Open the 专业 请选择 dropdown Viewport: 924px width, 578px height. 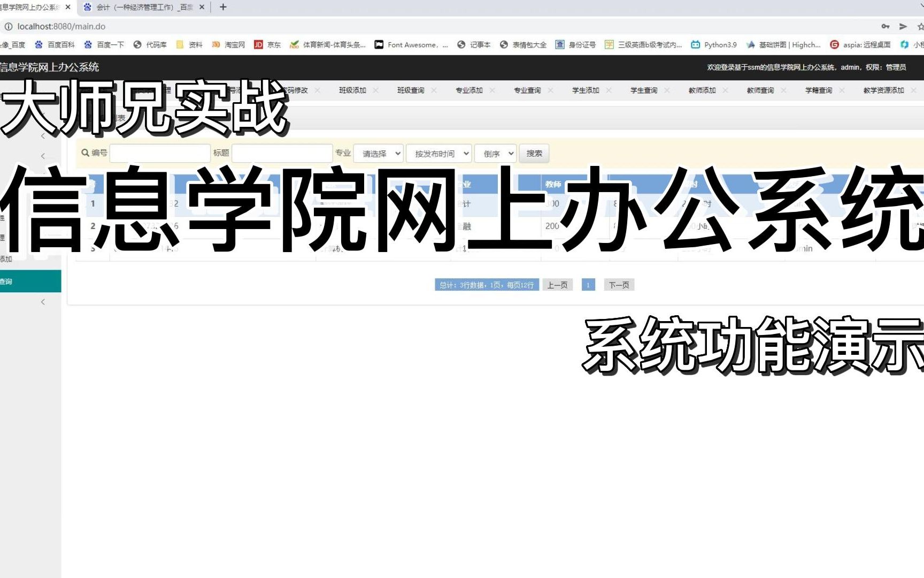pos(379,154)
